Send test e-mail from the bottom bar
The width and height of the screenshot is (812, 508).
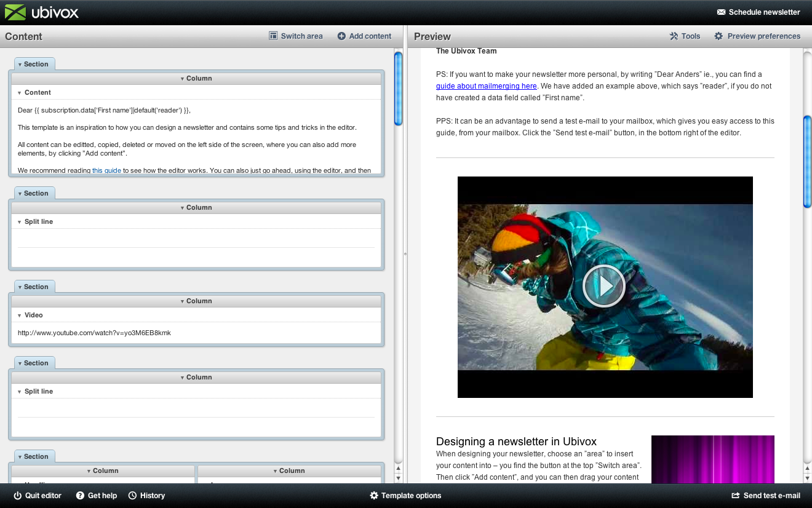coord(766,495)
